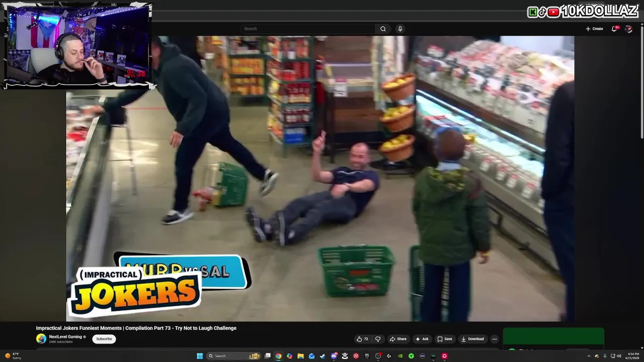644x362 pixels.
Task: Click the NextLevel Gaming channel avatar
Action: (x=41, y=339)
